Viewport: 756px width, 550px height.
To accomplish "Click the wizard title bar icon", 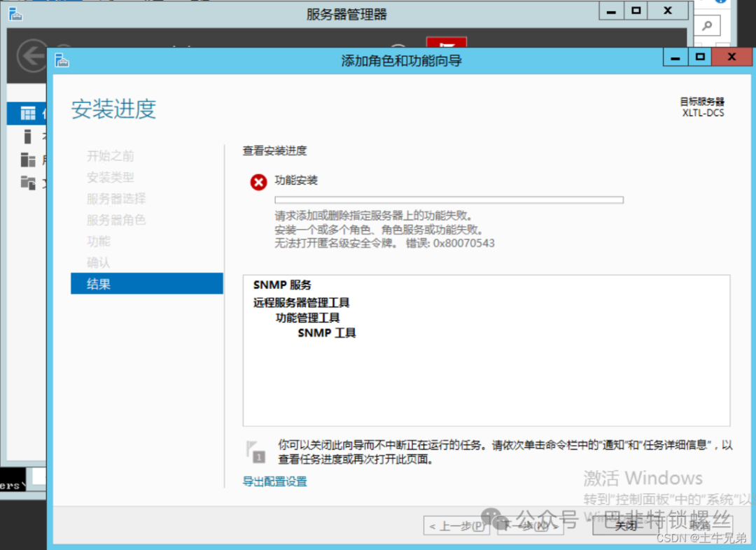I will pos(62,60).
